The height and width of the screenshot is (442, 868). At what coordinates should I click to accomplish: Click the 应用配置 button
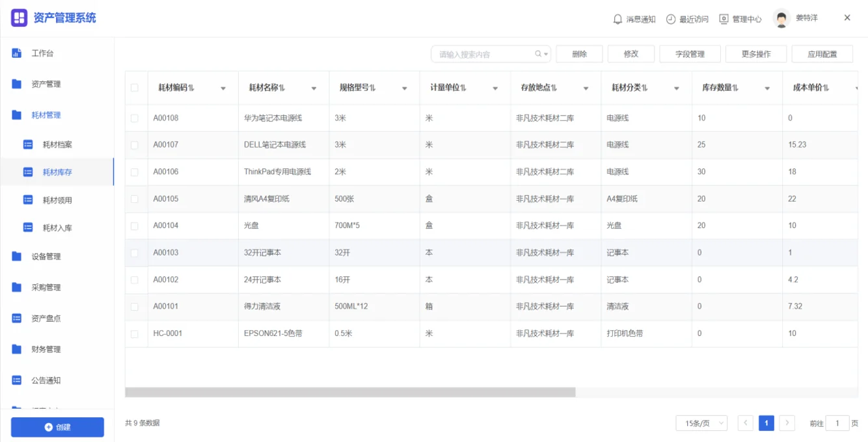click(822, 54)
